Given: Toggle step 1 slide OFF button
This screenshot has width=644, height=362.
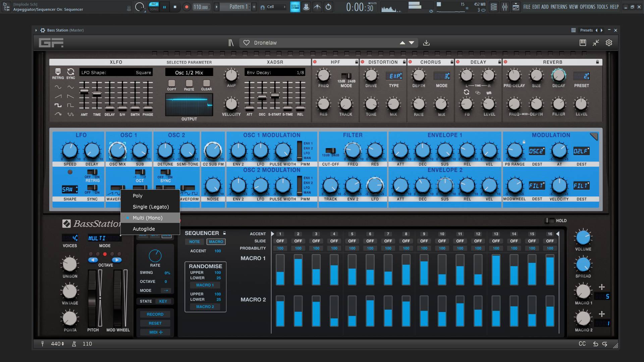Looking at the screenshot, I should click(280, 241).
